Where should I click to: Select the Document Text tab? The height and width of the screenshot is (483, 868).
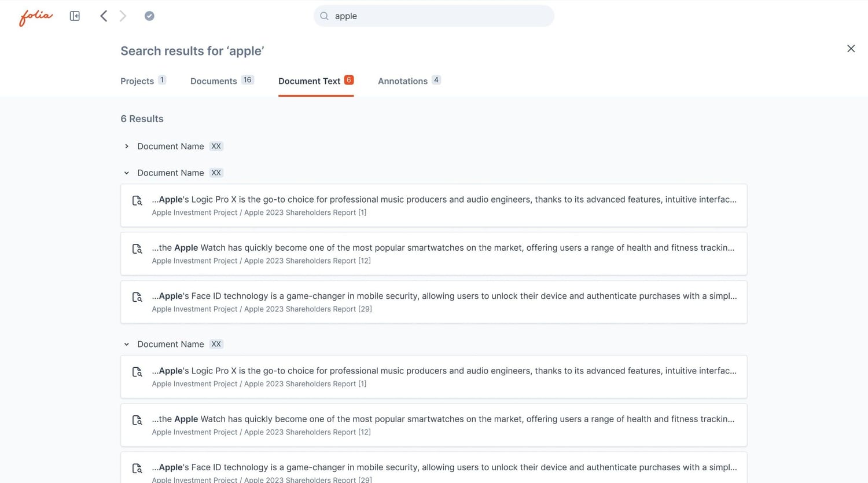[x=316, y=81]
